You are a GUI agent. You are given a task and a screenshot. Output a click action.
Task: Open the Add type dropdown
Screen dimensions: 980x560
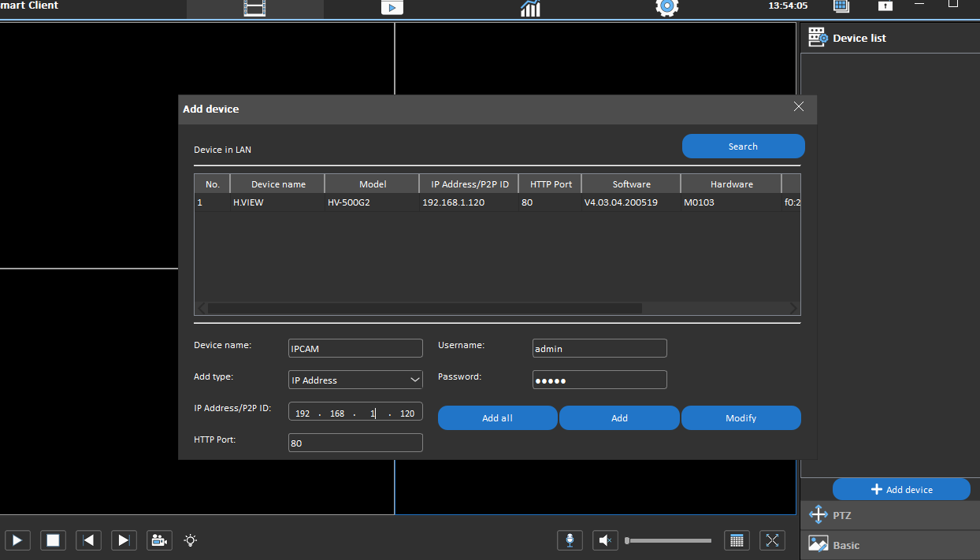[355, 380]
